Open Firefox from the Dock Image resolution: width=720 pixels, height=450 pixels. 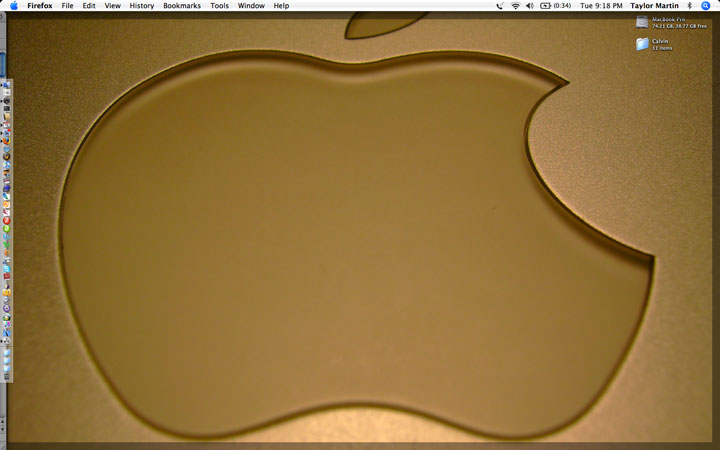[7, 140]
